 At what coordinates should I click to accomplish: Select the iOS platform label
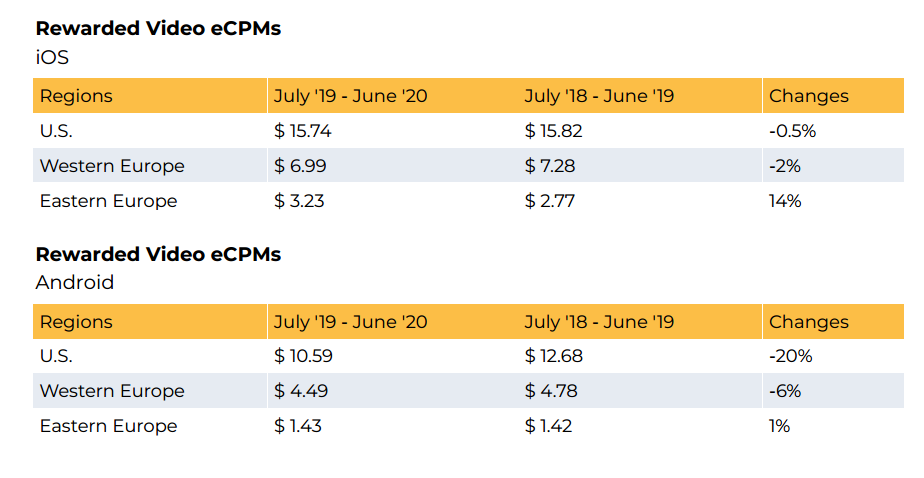(x=52, y=57)
